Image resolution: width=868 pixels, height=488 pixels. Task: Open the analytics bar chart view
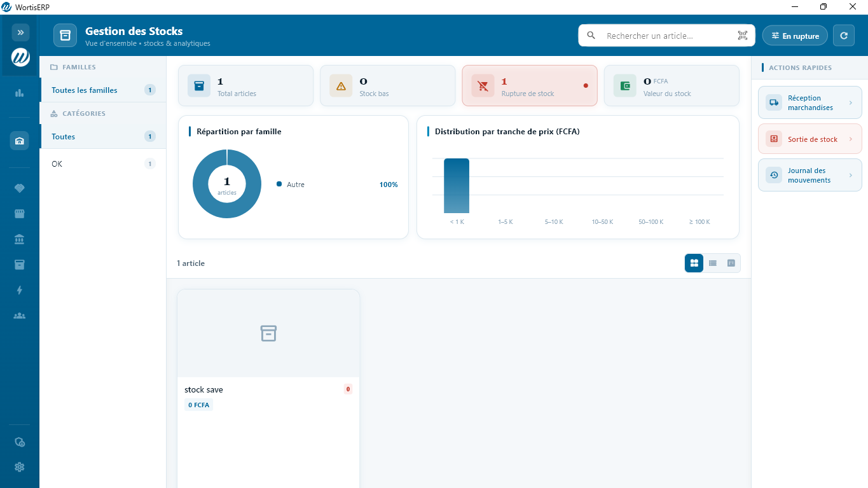[19, 92]
